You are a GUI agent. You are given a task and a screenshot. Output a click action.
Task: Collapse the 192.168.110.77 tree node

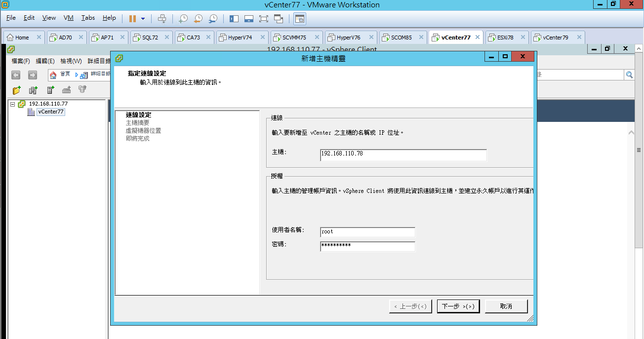[13, 104]
